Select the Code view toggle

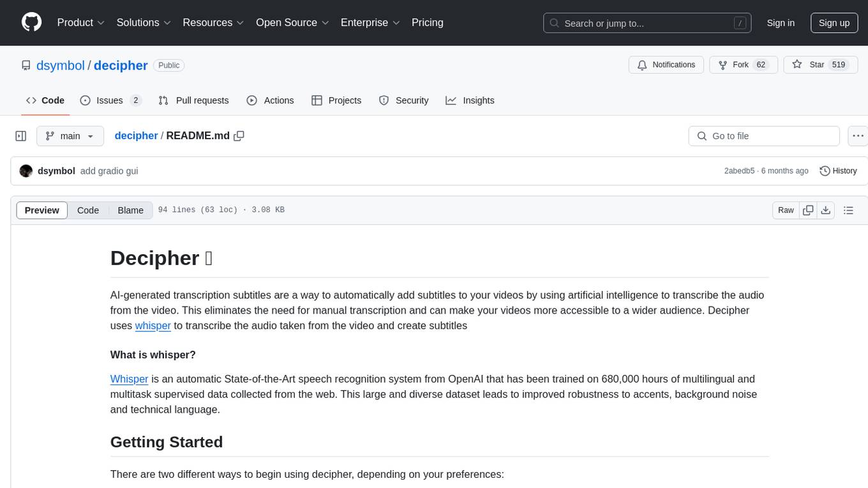[88, 210]
